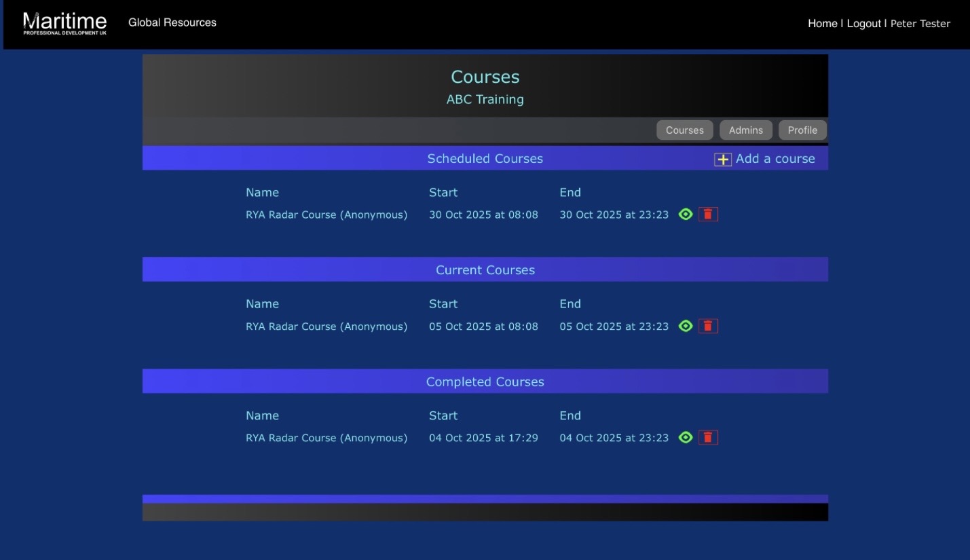The image size is (970, 560).
Task: Switch to the Admins tab
Action: pyautogui.click(x=746, y=130)
